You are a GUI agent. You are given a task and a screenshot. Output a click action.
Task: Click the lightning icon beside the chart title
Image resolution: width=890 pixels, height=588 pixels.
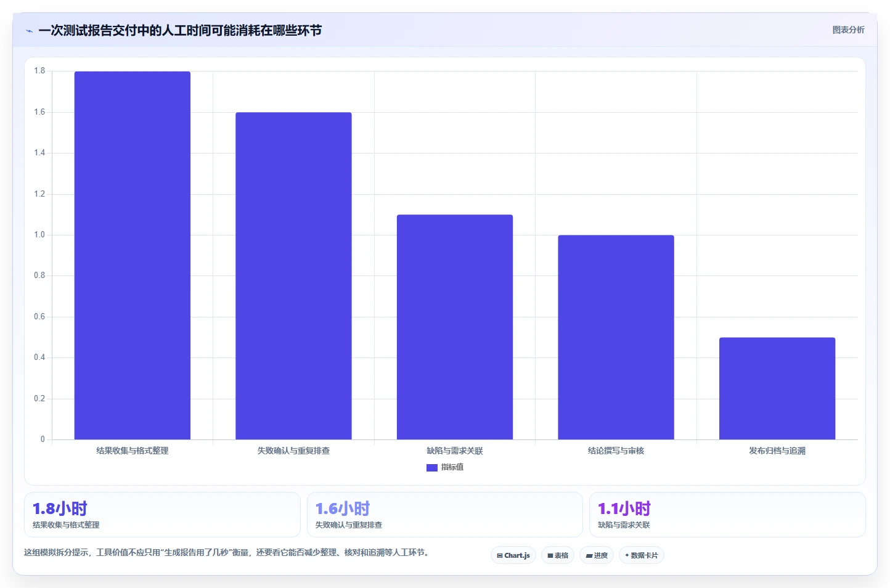(29, 31)
